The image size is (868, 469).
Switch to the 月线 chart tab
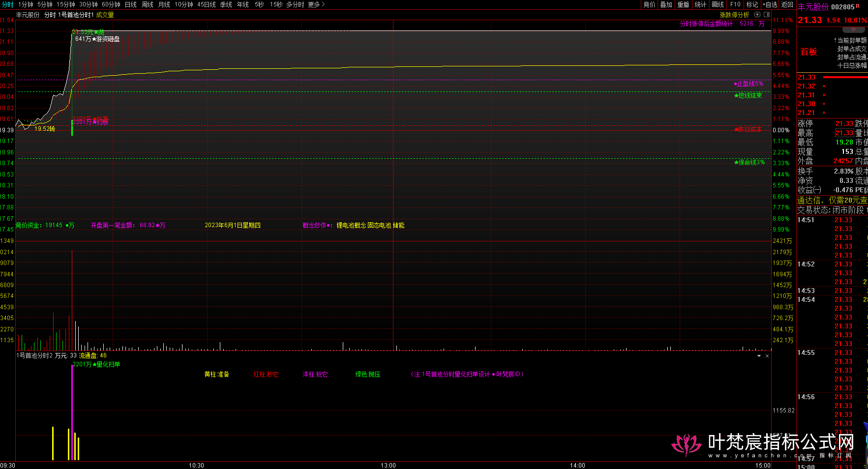point(164,4)
